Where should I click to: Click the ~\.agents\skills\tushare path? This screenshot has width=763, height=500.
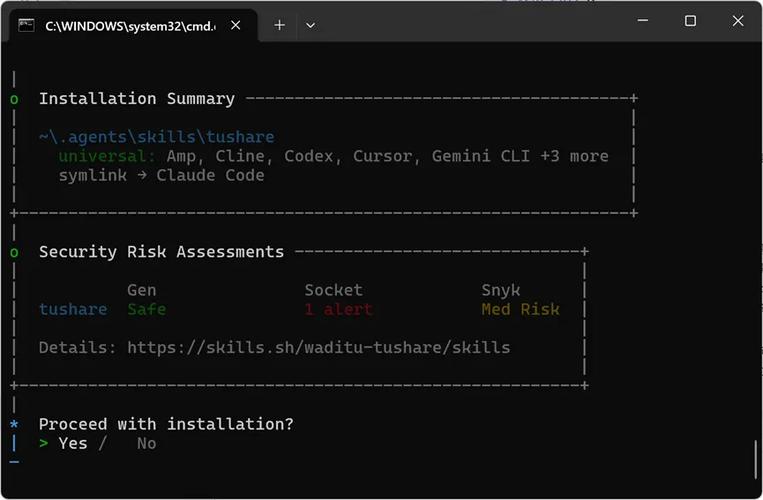coord(157,137)
